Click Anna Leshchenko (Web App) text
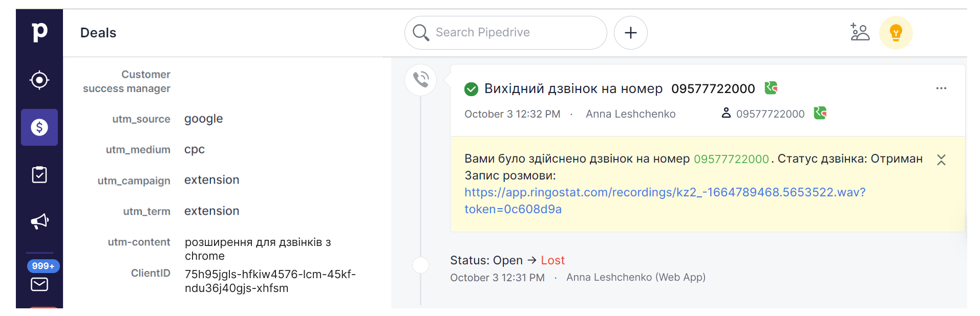The width and height of the screenshot is (980, 316). 636,277
